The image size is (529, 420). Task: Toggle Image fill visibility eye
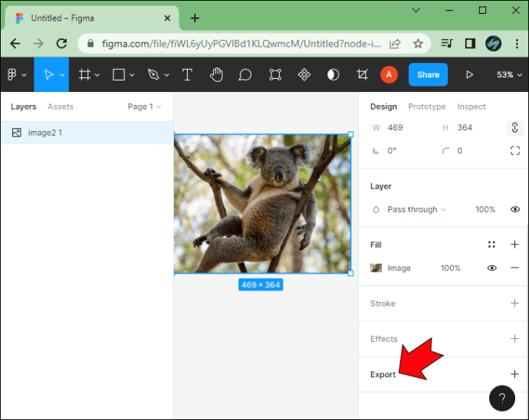click(x=492, y=268)
